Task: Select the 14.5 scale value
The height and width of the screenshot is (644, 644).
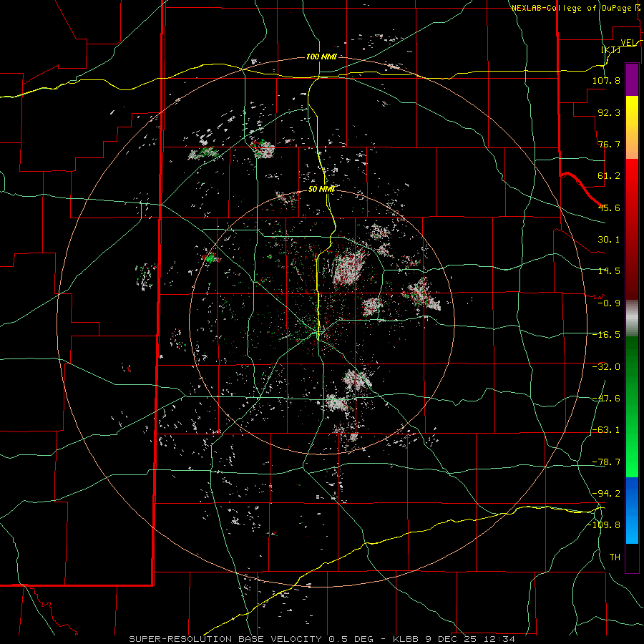Action: (x=609, y=271)
